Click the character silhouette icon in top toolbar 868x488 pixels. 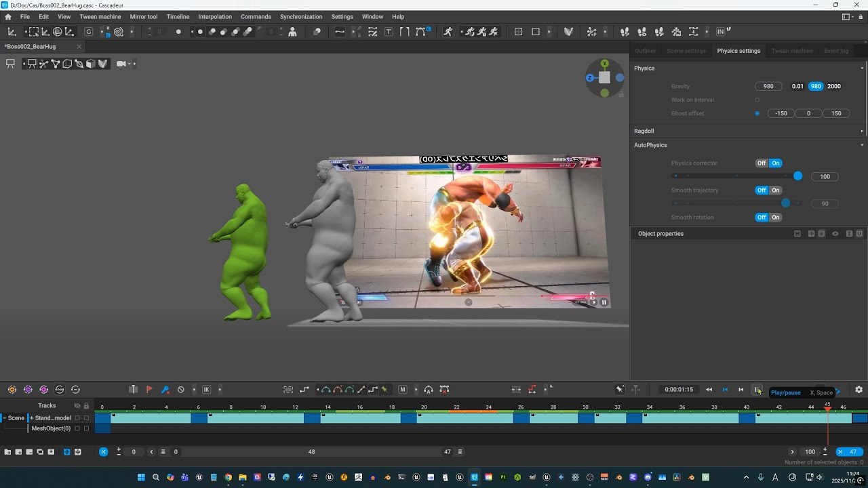(x=292, y=32)
